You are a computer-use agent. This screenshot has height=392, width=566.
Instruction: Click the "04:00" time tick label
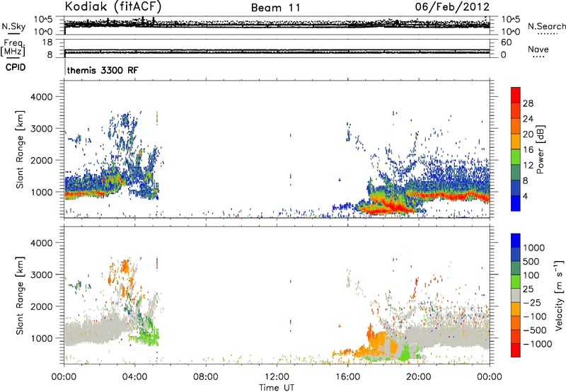tap(134, 377)
